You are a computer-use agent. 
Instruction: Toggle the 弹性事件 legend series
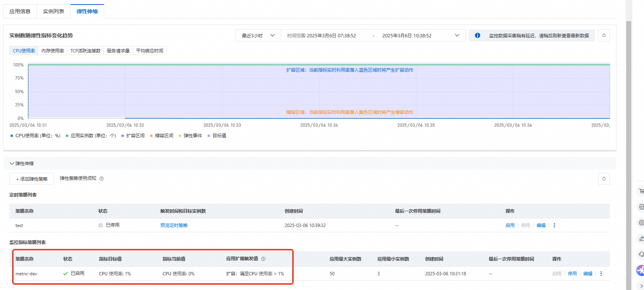[190, 136]
